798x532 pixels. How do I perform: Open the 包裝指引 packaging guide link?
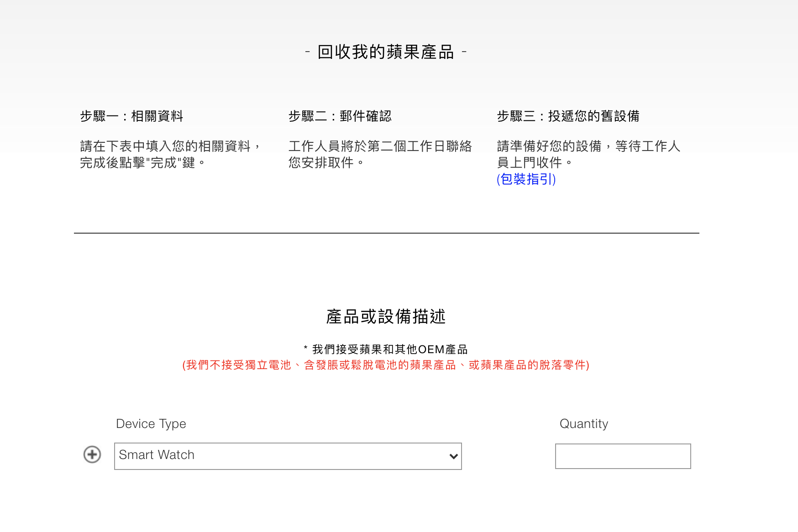coord(526,179)
